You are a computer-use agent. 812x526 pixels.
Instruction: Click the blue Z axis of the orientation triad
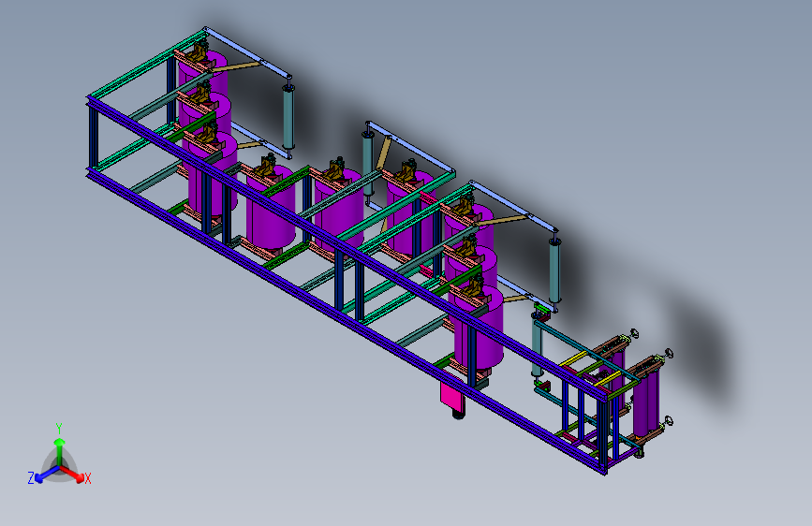point(47,474)
